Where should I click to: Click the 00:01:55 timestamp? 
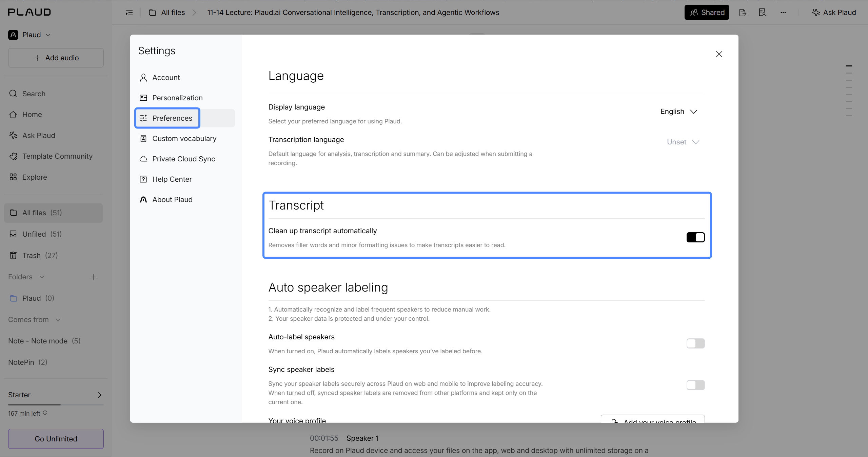(x=324, y=438)
